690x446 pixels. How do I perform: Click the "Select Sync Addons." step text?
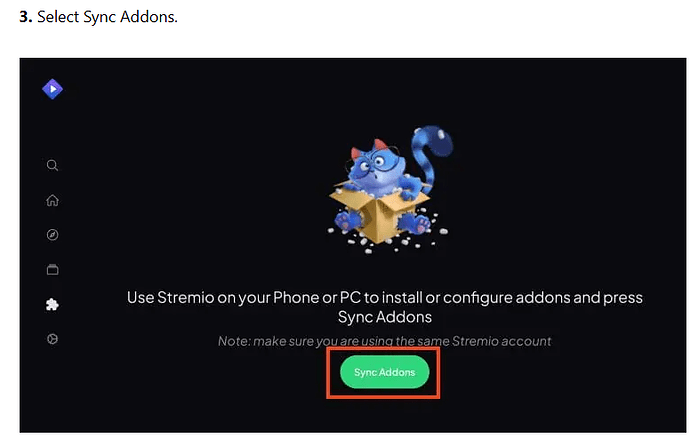(107, 17)
